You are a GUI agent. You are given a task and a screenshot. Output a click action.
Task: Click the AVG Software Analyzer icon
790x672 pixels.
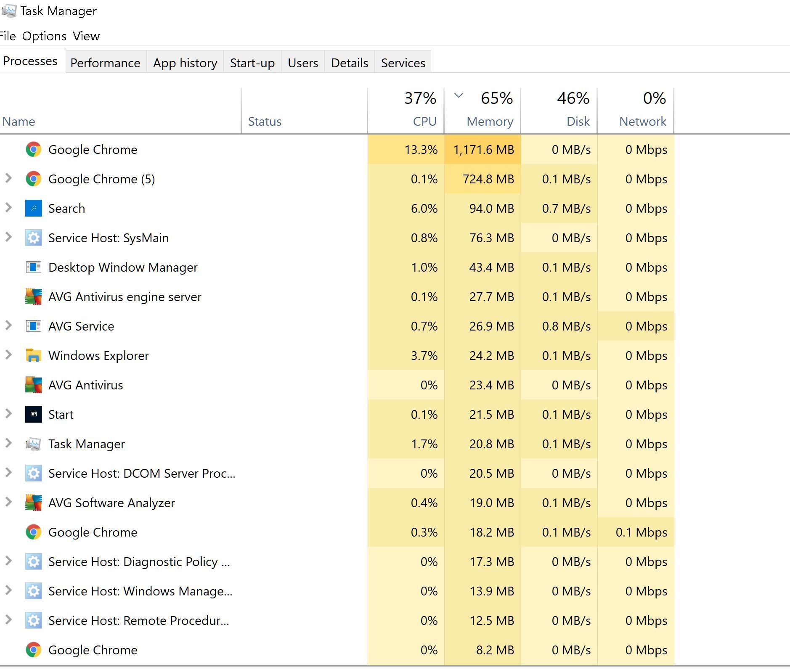[x=33, y=503]
